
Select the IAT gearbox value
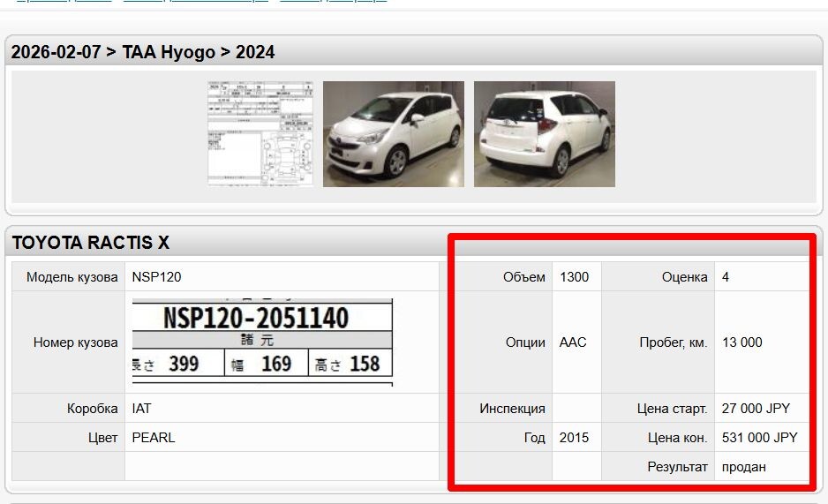(x=141, y=409)
